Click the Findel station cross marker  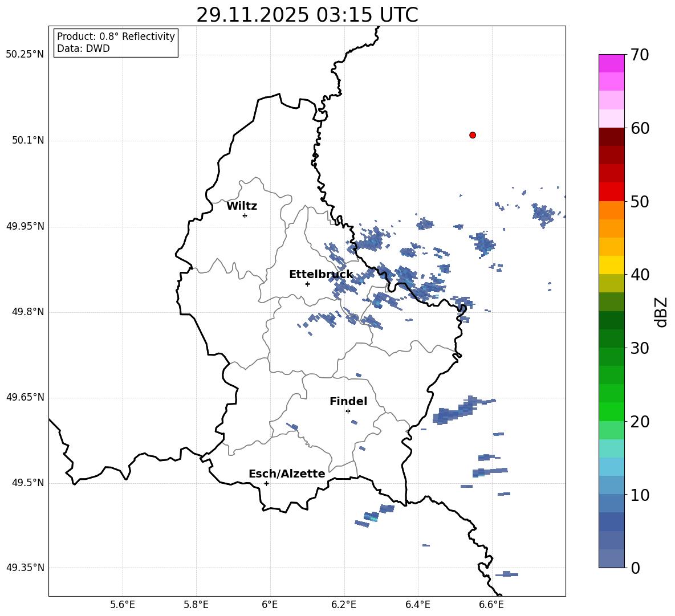pyautogui.click(x=348, y=411)
